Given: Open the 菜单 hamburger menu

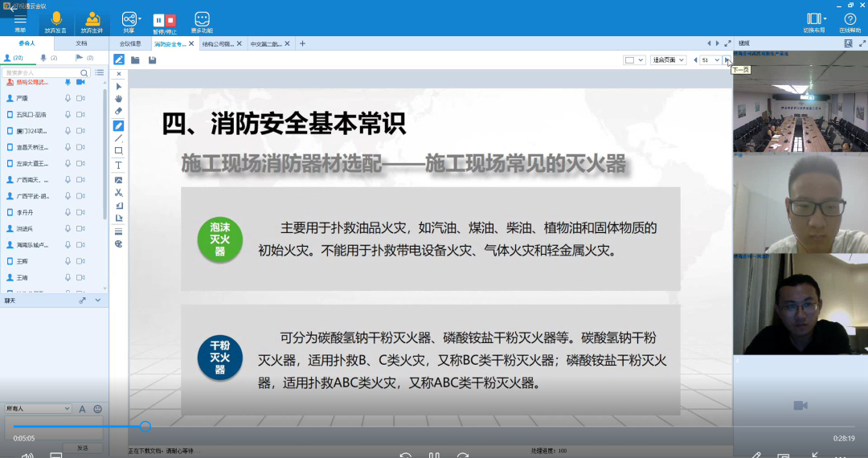Looking at the screenshot, I should 20,22.
